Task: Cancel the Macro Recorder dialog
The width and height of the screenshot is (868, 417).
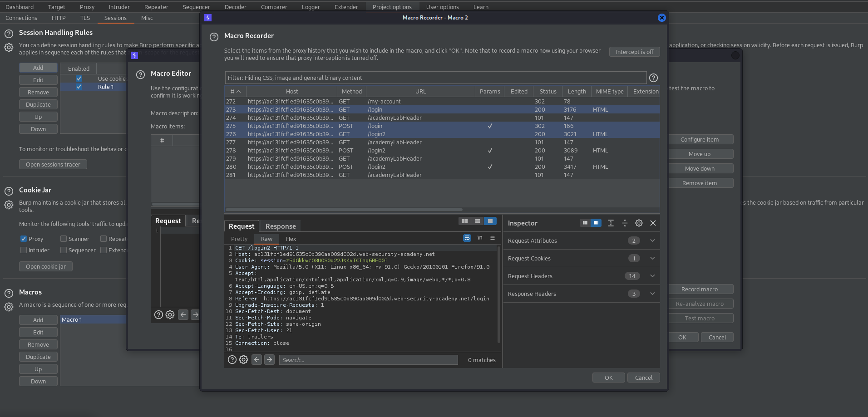Action: coord(644,378)
